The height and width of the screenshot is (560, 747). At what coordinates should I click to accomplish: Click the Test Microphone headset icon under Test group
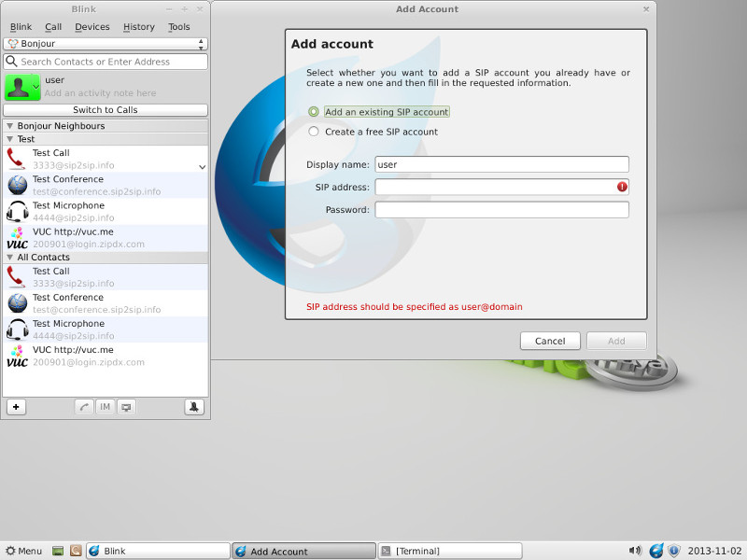pos(18,212)
